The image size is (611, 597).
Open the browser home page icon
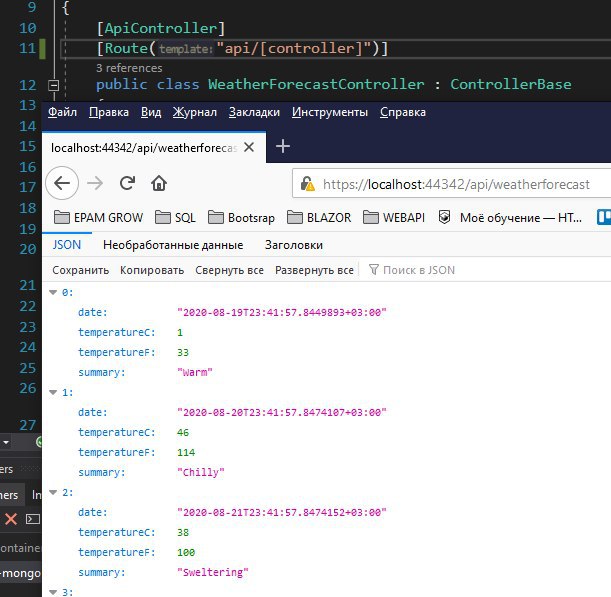[x=159, y=183]
